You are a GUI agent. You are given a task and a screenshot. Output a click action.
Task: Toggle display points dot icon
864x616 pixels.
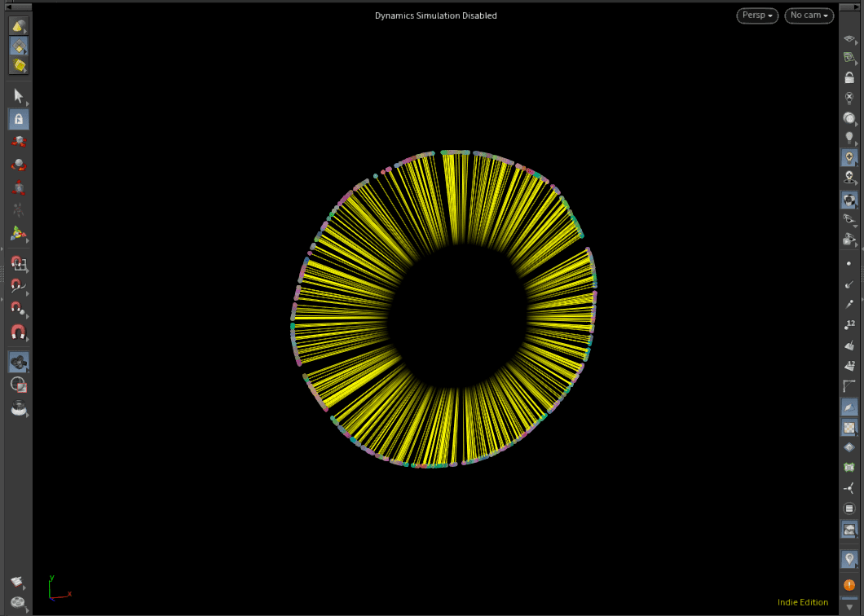[x=849, y=264]
